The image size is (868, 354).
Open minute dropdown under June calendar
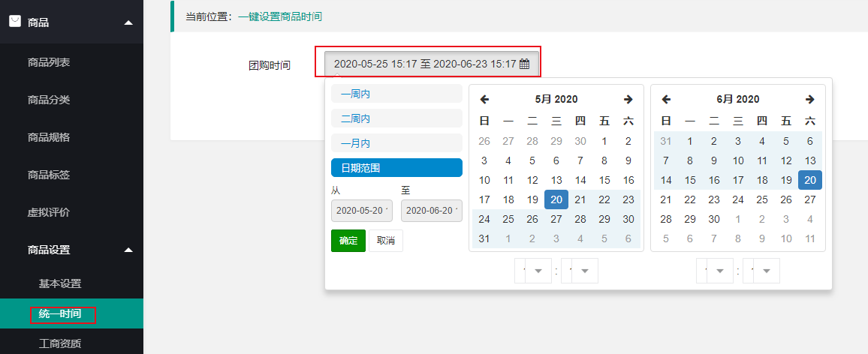761,271
